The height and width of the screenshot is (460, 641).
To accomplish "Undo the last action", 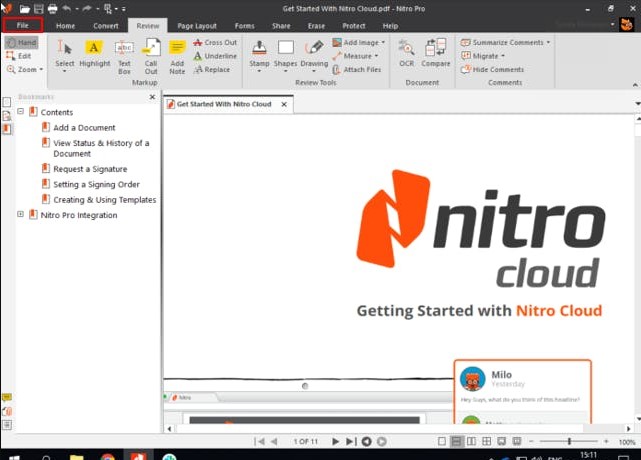I will [67, 9].
